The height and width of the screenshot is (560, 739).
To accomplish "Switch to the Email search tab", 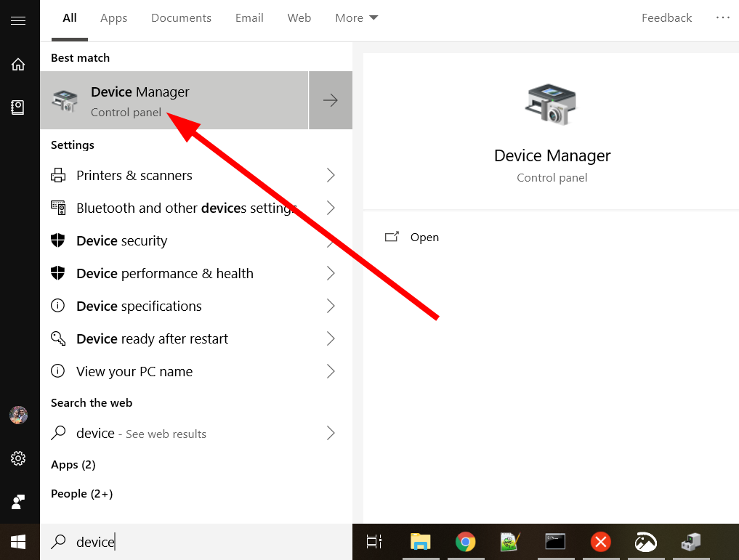I will coord(249,17).
